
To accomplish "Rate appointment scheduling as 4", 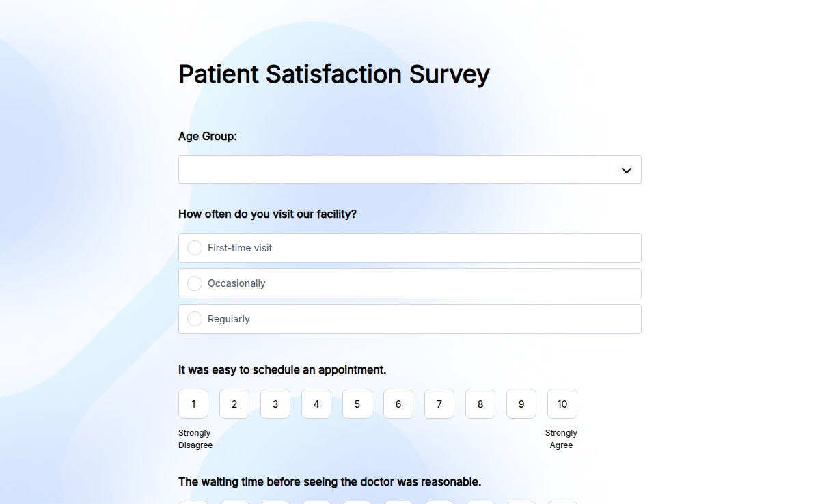I will click(316, 404).
